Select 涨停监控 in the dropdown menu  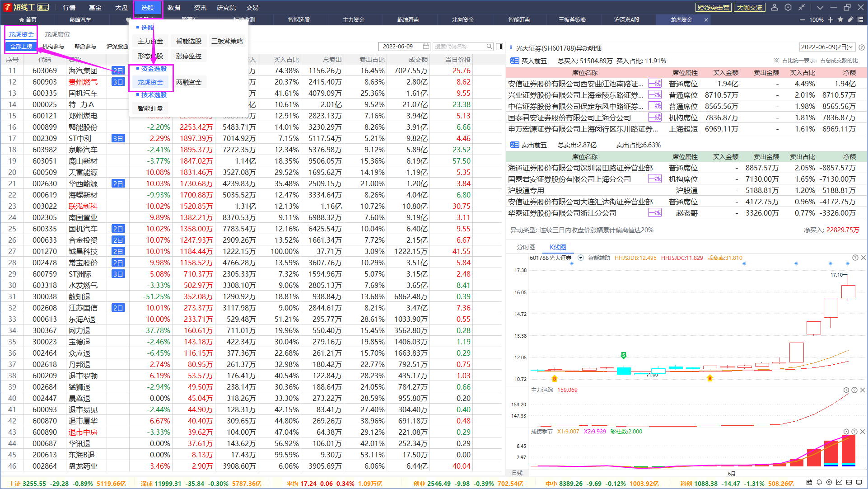(x=189, y=56)
